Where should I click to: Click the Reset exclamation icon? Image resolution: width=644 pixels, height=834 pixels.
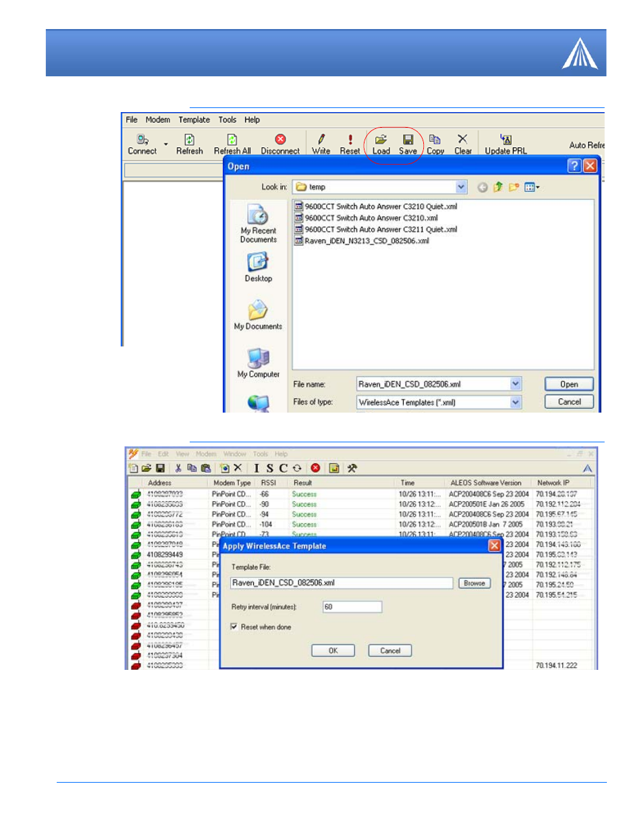(x=350, y=139)
